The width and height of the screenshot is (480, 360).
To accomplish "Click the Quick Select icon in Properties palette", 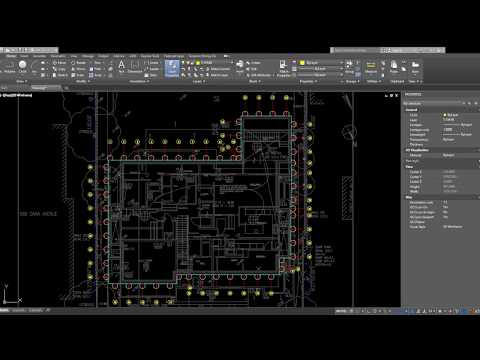I will [x=476, y=104].
